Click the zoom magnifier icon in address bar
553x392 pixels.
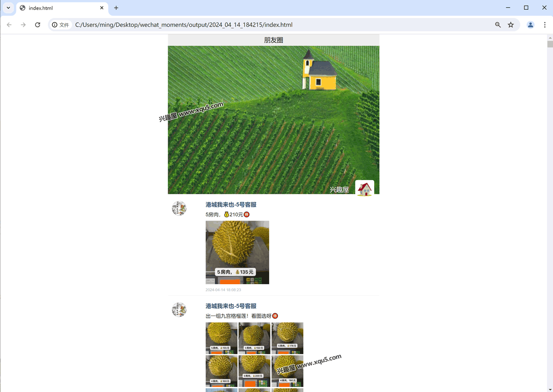[x=498, y=25]
